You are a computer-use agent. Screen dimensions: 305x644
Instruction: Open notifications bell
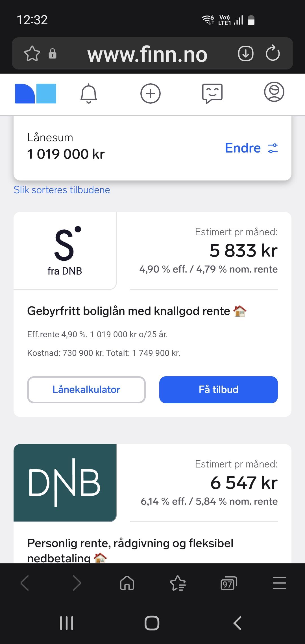[x=89, y=93]
